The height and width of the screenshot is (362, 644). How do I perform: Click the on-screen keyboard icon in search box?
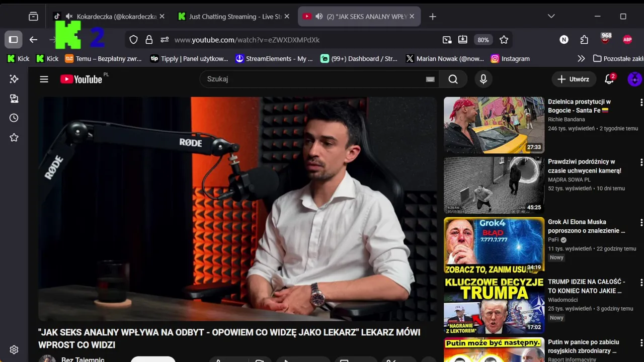click(430, 79)
